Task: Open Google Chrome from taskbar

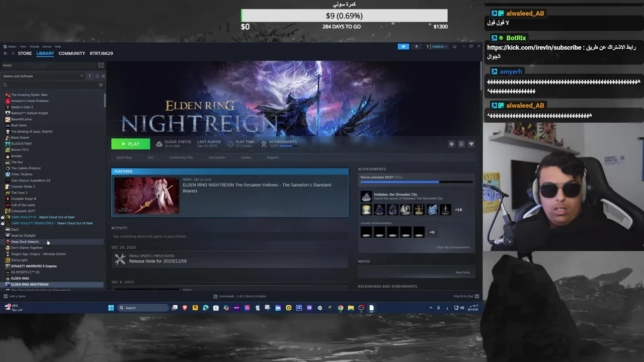Action: (340, 308)
